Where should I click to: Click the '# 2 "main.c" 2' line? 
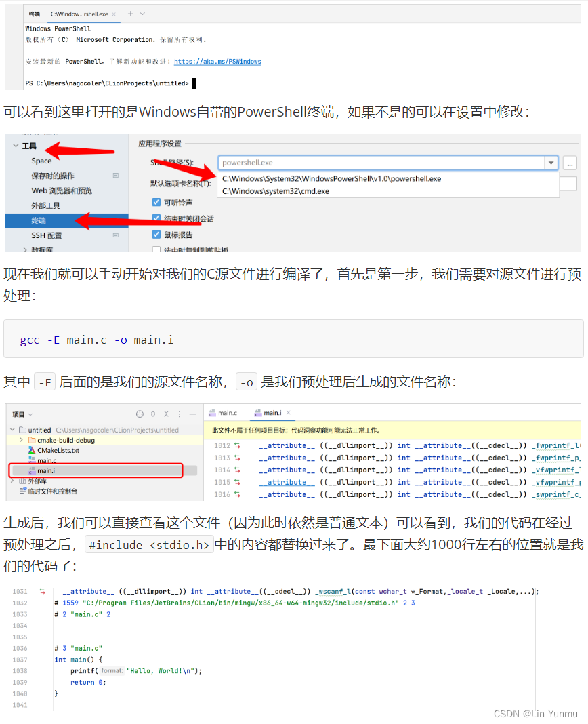point(83,615)
